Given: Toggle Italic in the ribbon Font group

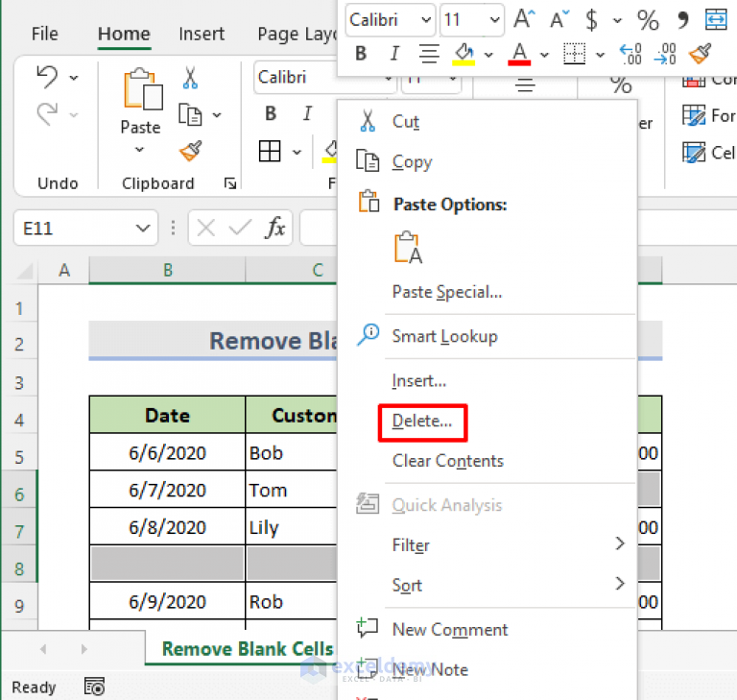Looking at the screenshot, I should pos(307,113).
